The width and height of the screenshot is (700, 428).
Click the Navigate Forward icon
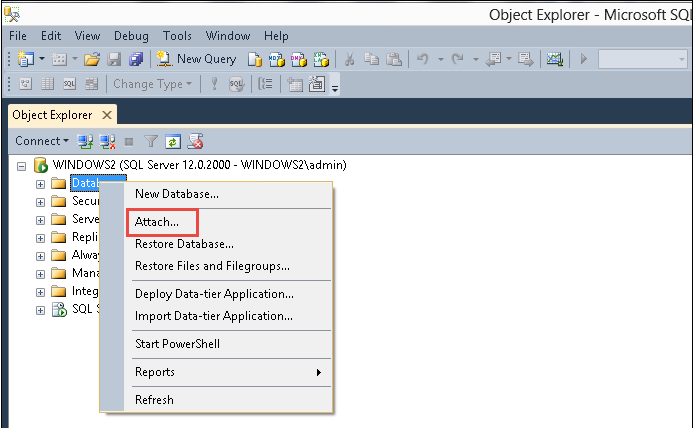tap(525, 59)
